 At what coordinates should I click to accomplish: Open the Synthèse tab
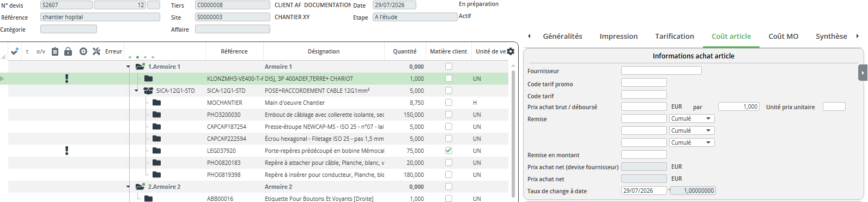pos(831,36)
